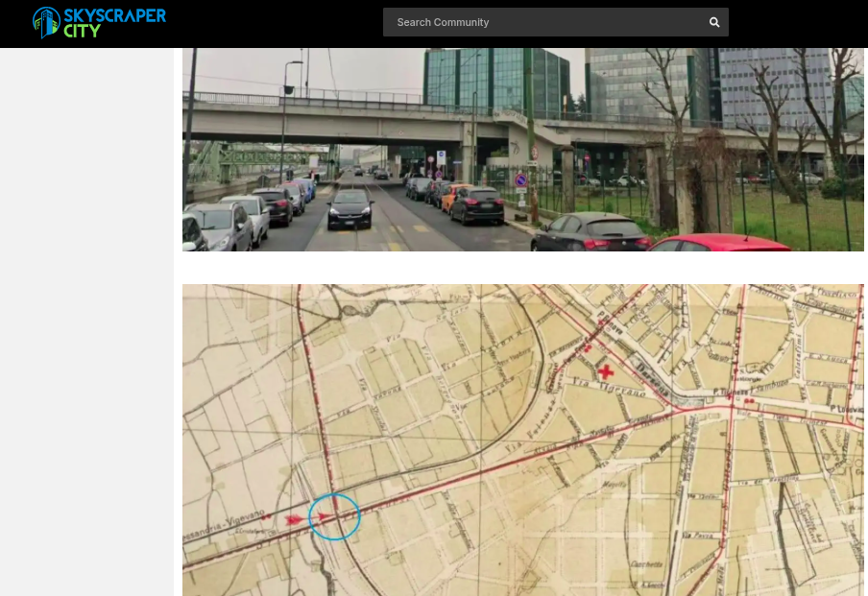
Task: Open the old city map image
Action: point(523,440)
